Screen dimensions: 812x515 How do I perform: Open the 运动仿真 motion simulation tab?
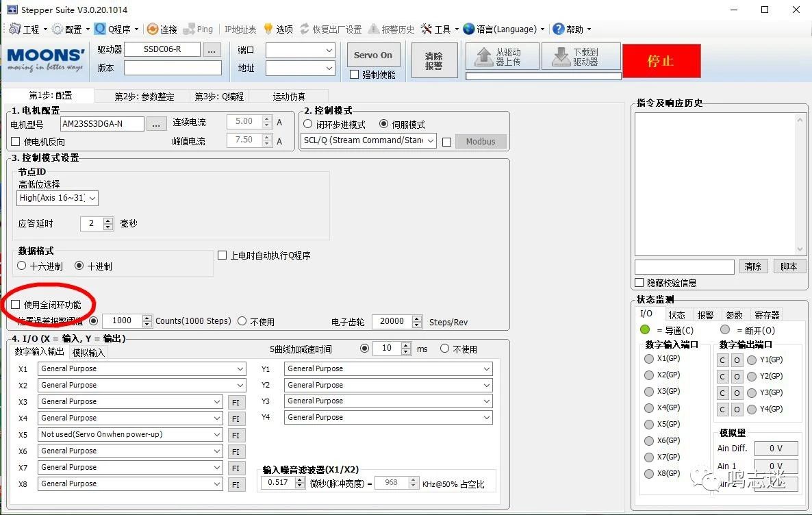coord(289,97)
